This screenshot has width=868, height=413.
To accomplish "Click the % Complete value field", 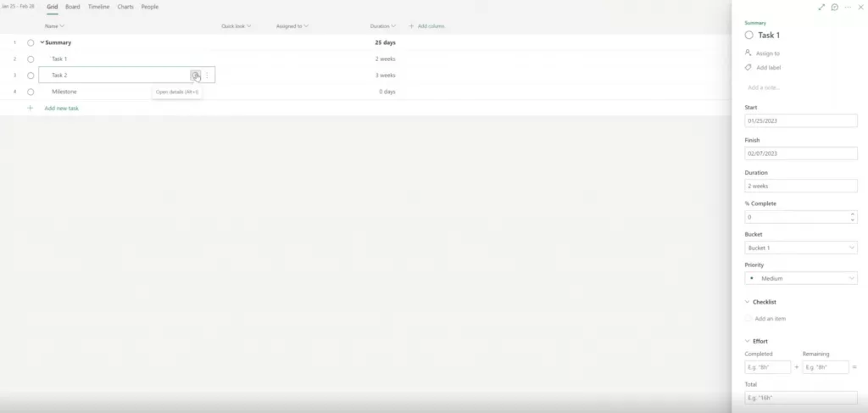I will (x=796, y=217).
